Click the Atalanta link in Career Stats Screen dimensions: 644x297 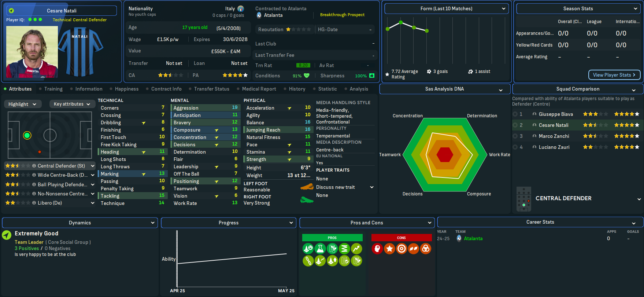(x=473, y=238)
